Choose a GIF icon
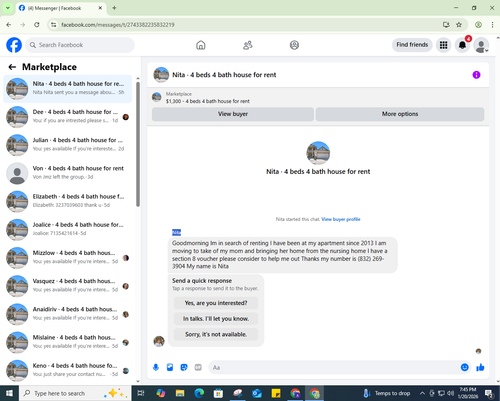The width and height of the screenshot is (500, 401). coord(198,367)
